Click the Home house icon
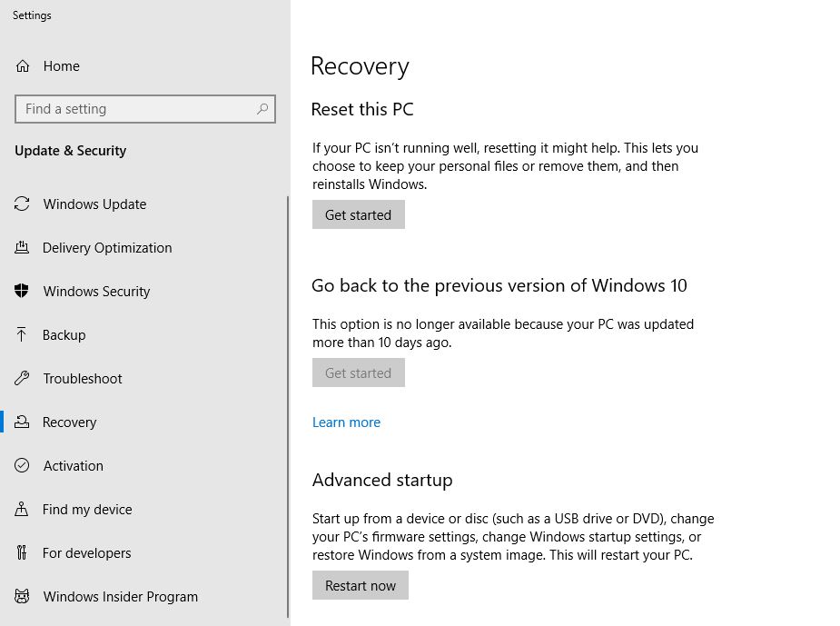 pyautogui.click(x=23, y=66)
